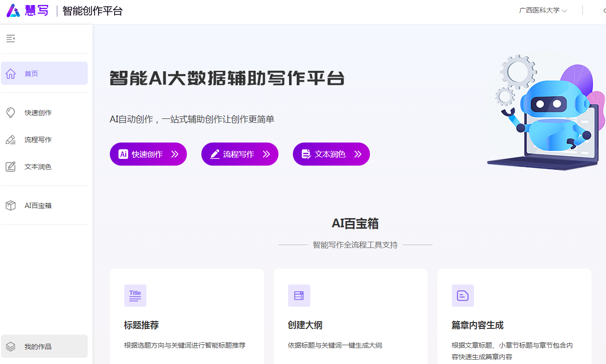606x364 pixels.
Task: Collapse the sidebar using the collapse icon
Action: [11, 38]
